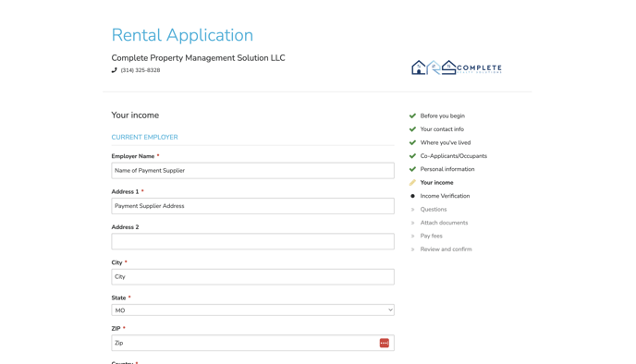The height and width of the screenshot is (364, 636).
Task: Click the red password manager icon in ZIP
Action: (x=385, y=343)
